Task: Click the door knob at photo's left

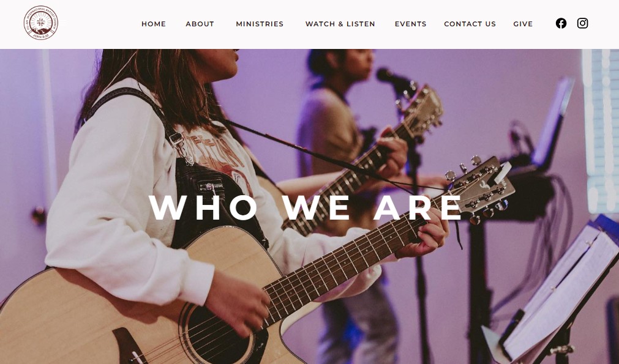Action: click(x=39, y=215)
